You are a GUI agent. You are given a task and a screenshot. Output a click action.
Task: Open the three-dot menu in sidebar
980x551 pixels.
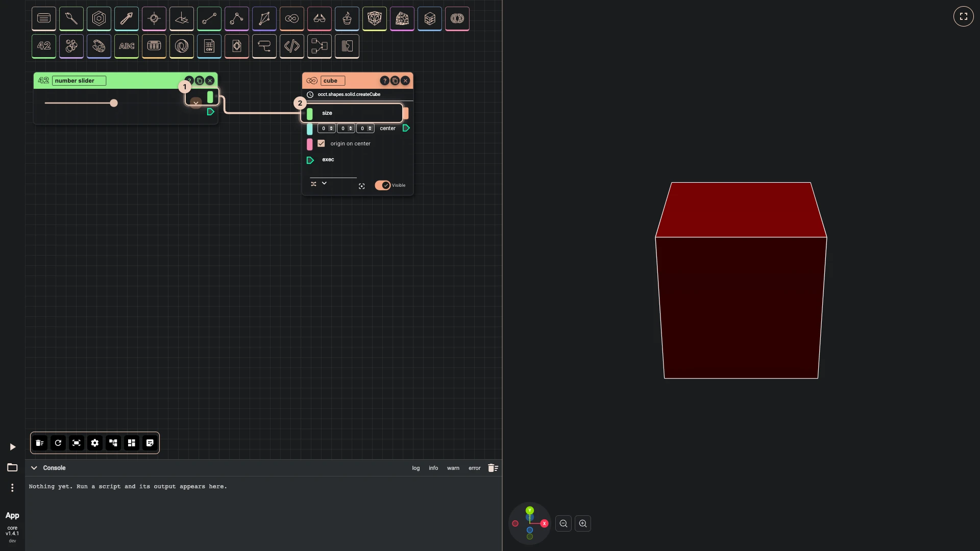12,488
